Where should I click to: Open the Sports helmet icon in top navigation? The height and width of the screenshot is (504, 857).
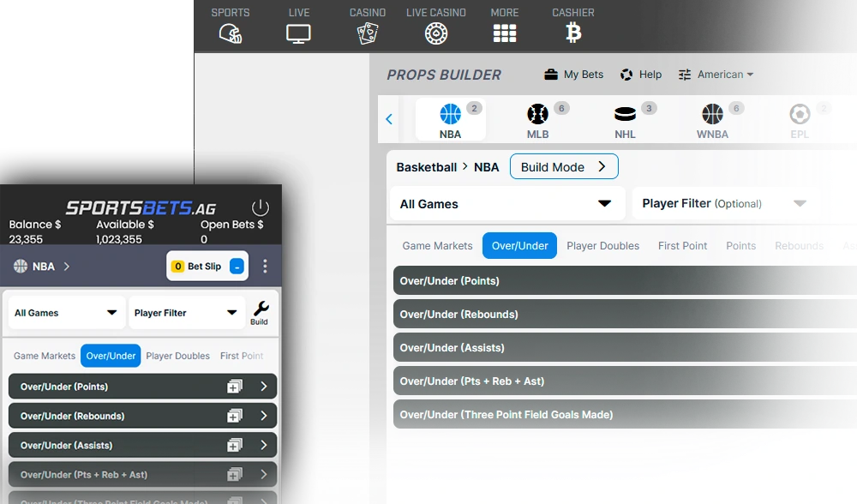point(230,34)
